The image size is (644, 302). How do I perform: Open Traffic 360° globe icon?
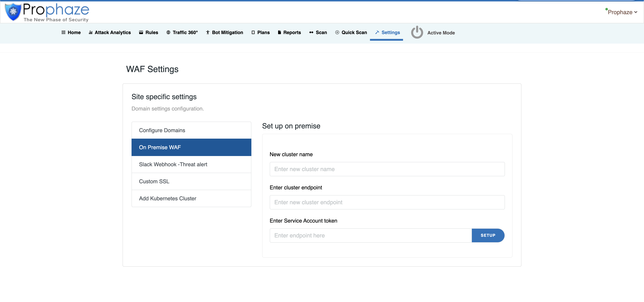click(168, 32)
